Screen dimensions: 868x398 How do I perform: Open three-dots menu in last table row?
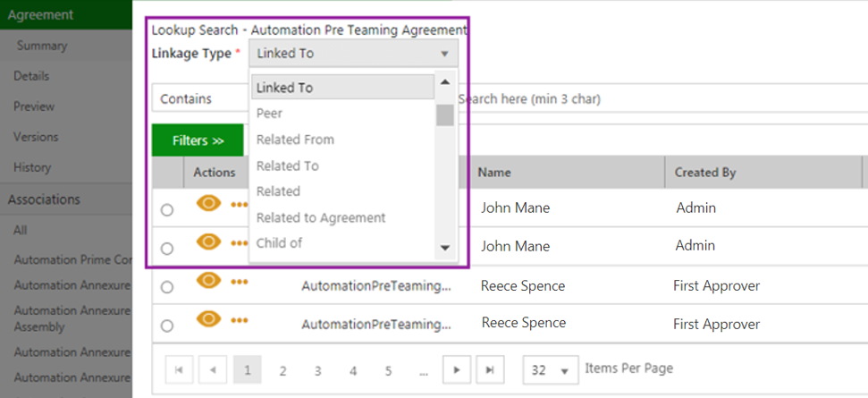(x=240, y=319)
